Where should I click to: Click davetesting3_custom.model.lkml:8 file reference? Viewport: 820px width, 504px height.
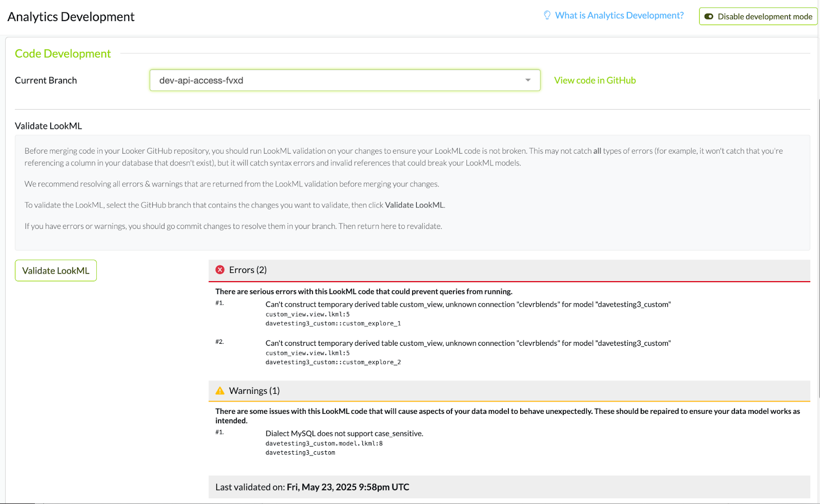[x=324, y=444]
